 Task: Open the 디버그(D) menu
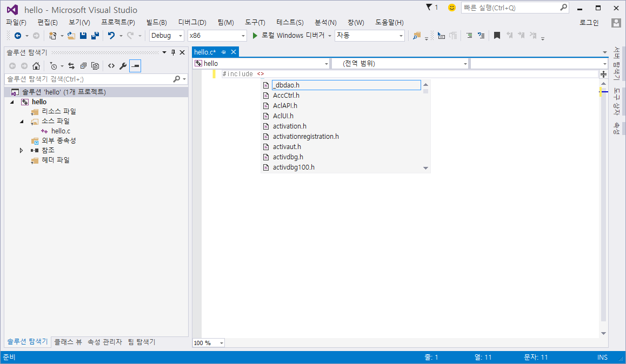(x=192, y=23)
